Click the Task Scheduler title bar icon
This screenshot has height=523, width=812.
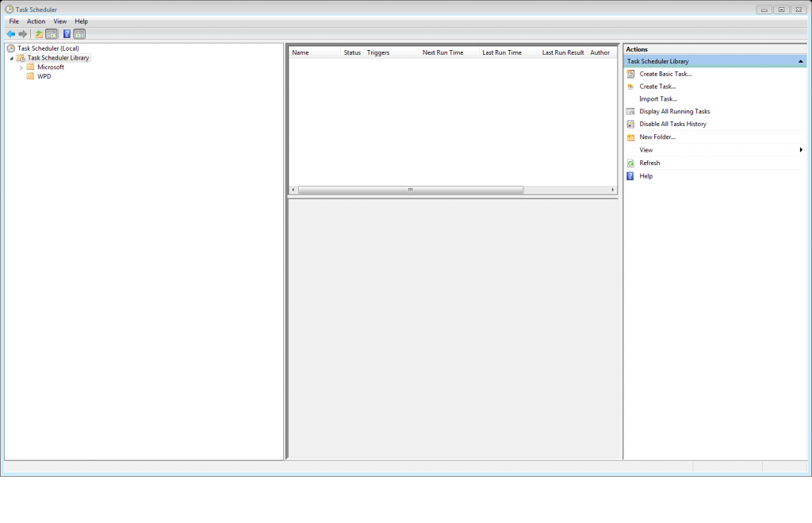[10, 10]
